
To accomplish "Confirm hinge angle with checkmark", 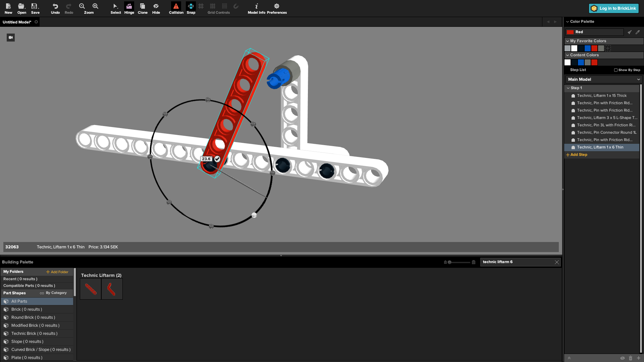I will point(217,159).
